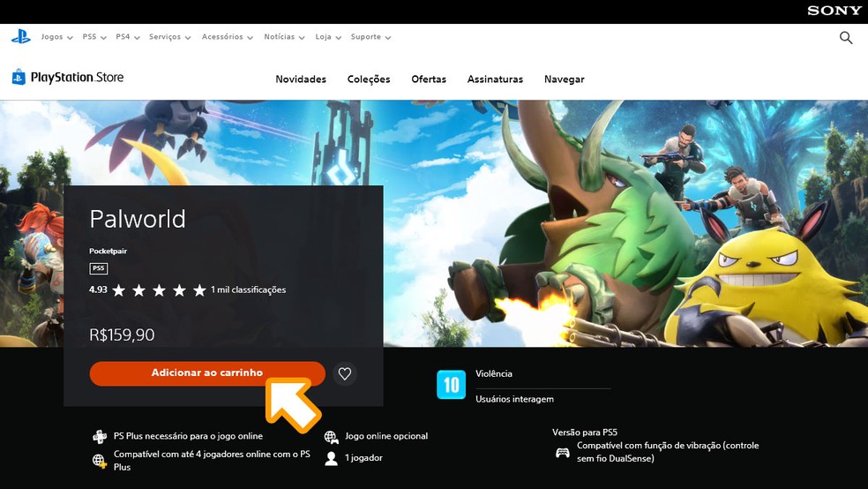Expand the Jogos dropdown menu
This screenshot has height=489, width=868.
point(57,36)
